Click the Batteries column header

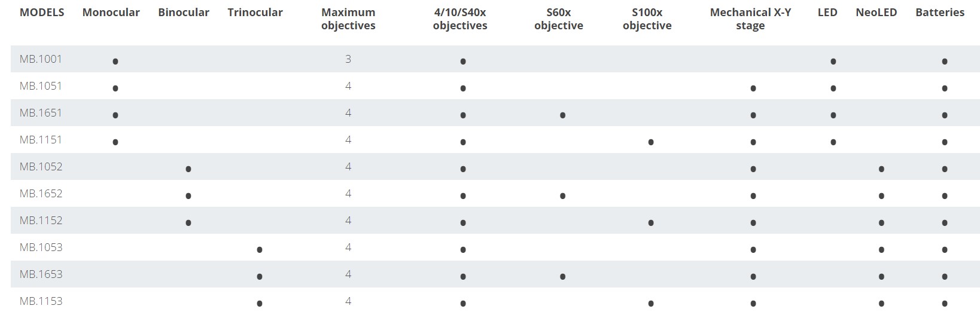coord(940,12)
